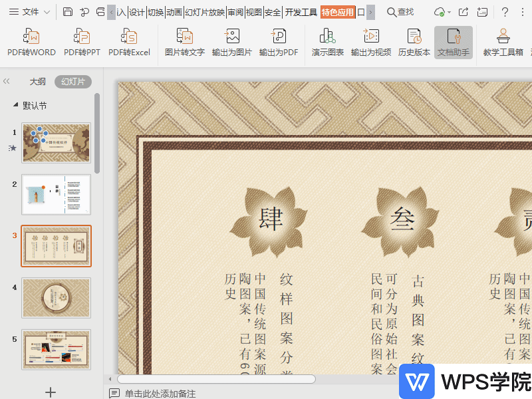Select the slide 4 thumbnail
The width and height of the screenshot is (532, 399).
coord(56,298)
